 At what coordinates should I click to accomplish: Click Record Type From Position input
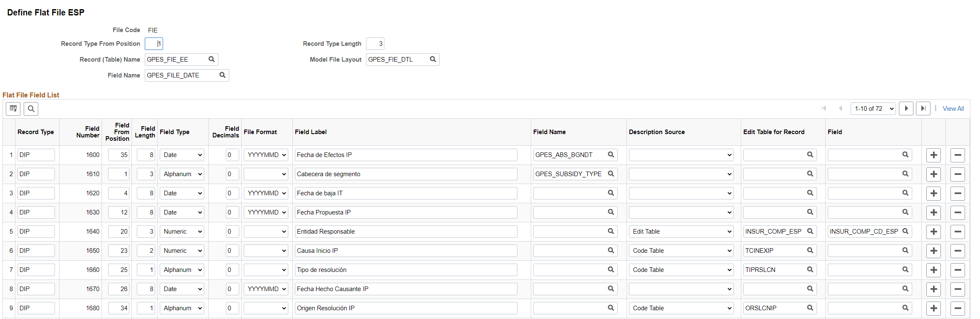pyautogui.click(x=154, y=44)
